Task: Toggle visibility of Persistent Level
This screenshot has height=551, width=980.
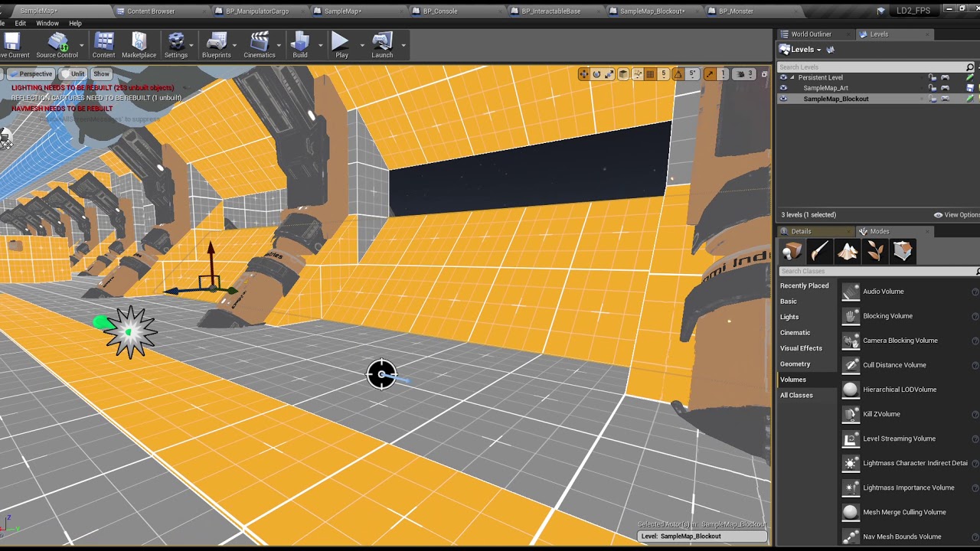Action: (x=783, y=77)
